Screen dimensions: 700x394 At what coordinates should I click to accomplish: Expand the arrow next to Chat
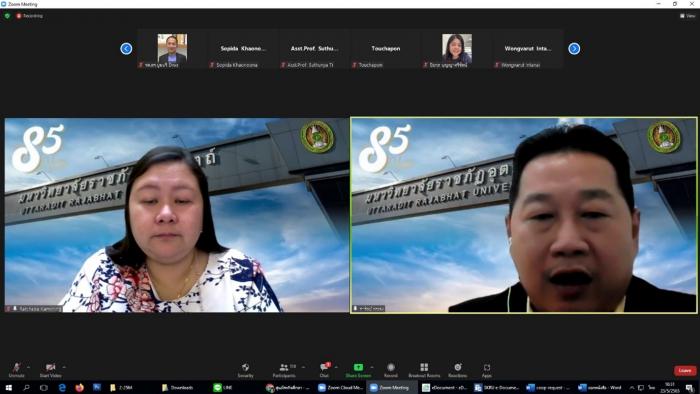click(x=336, y=367)
